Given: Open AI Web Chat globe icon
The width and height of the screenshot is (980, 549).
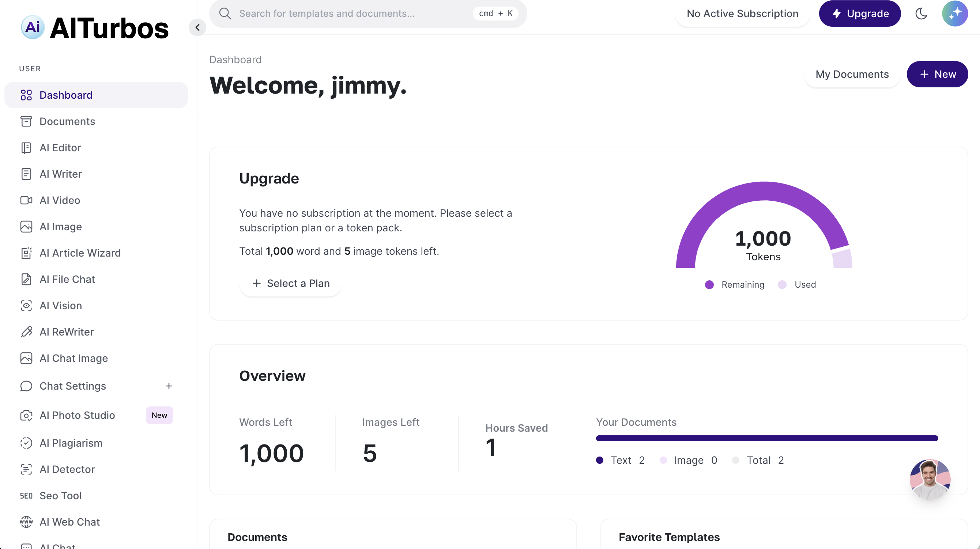Looking at the screenshot, I should [x=26, y=522].
